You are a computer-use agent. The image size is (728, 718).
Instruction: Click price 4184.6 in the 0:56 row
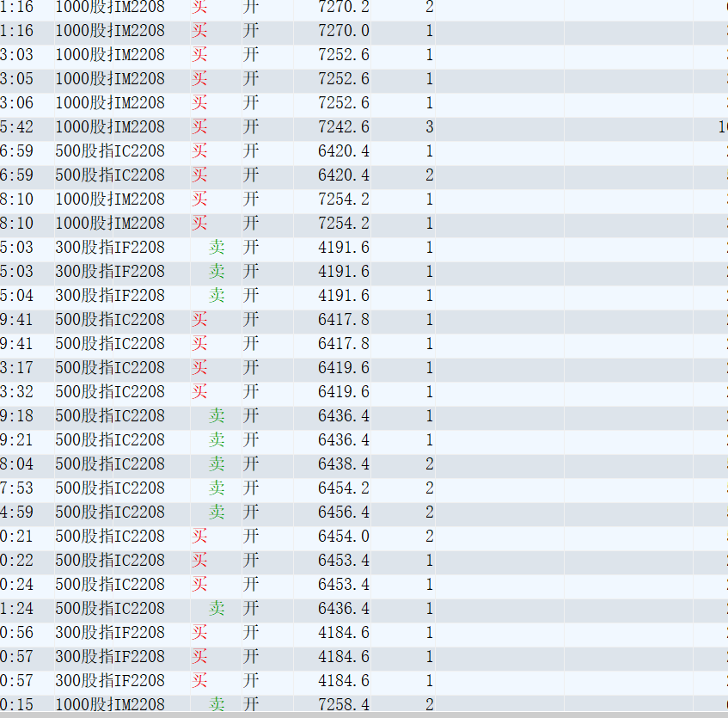344,633
